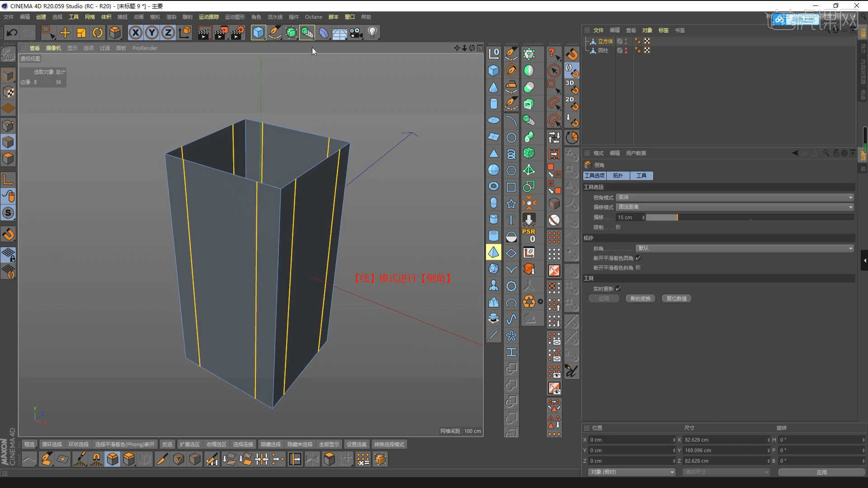Click the 偏移 value stepper arrows
The image size is (868, 488).
pos(643,217)
